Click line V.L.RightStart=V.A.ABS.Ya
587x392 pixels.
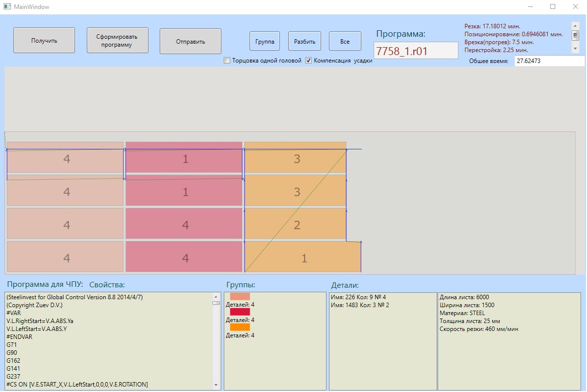point(40,321)
